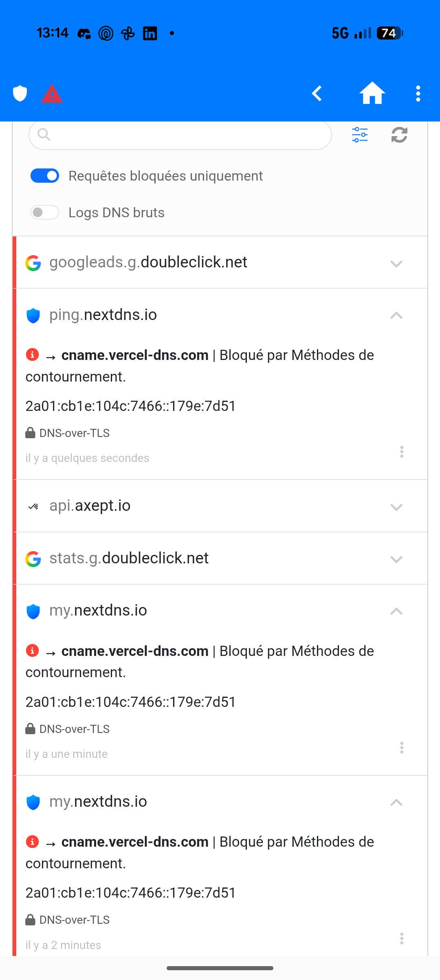Viewport: 440px width, 980px height.
Task: Tap the red warning triangle icon
Action: coord(52,94)
